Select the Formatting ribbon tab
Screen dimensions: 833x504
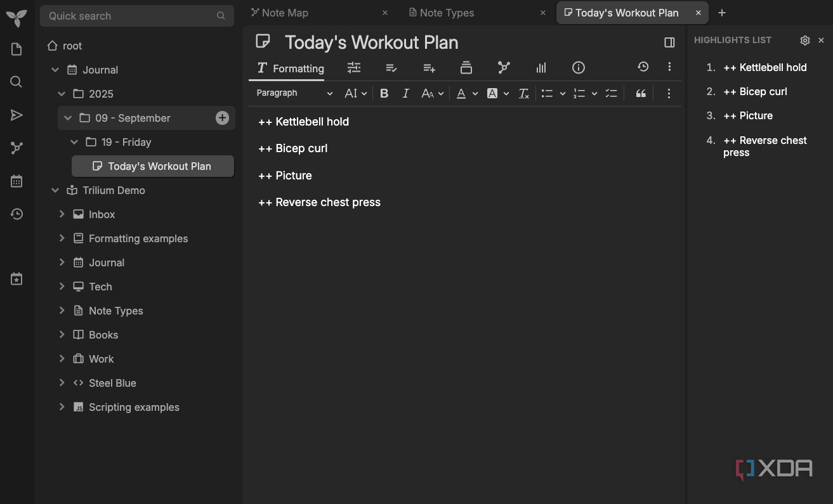point(290,68)
